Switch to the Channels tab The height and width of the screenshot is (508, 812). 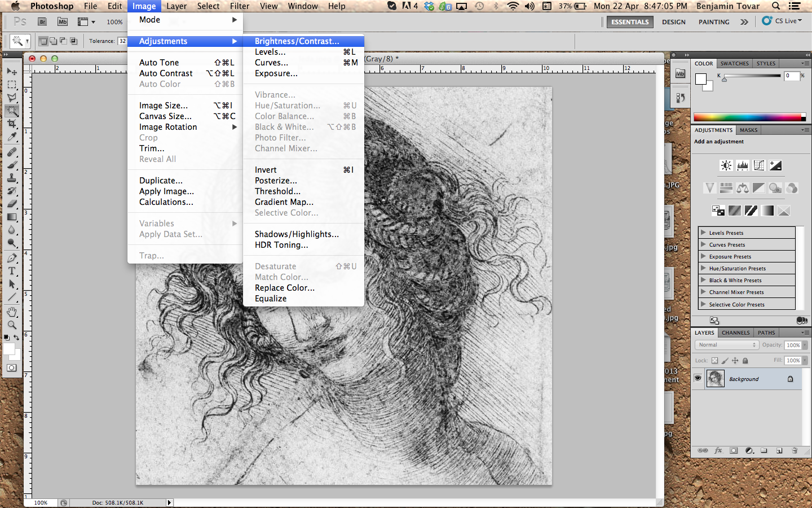[x=735, y=332]
